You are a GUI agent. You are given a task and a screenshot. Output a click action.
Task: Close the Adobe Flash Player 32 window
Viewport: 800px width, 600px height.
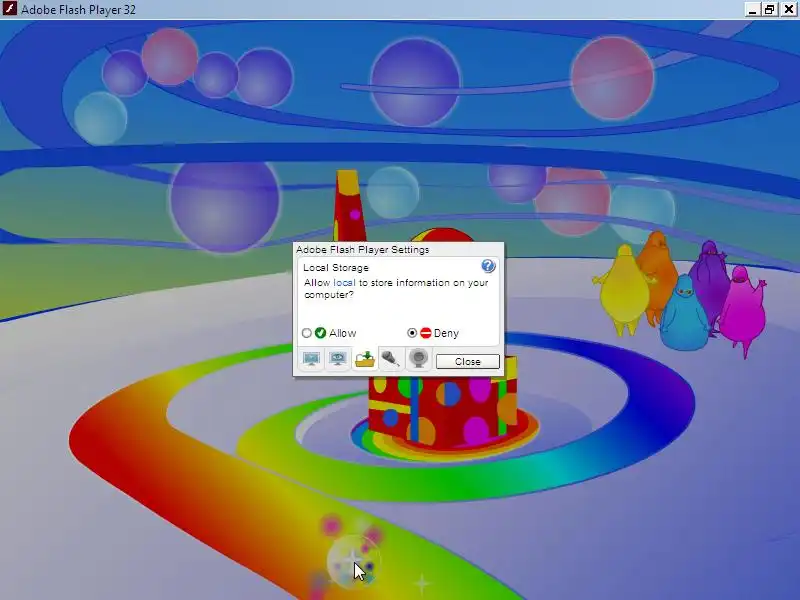tap(788, 9)
